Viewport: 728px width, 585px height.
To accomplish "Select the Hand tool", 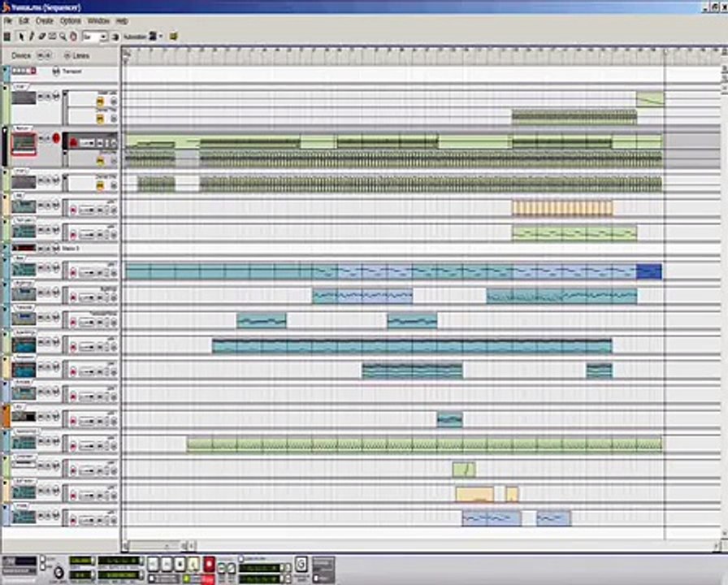I will coord(73,37).
